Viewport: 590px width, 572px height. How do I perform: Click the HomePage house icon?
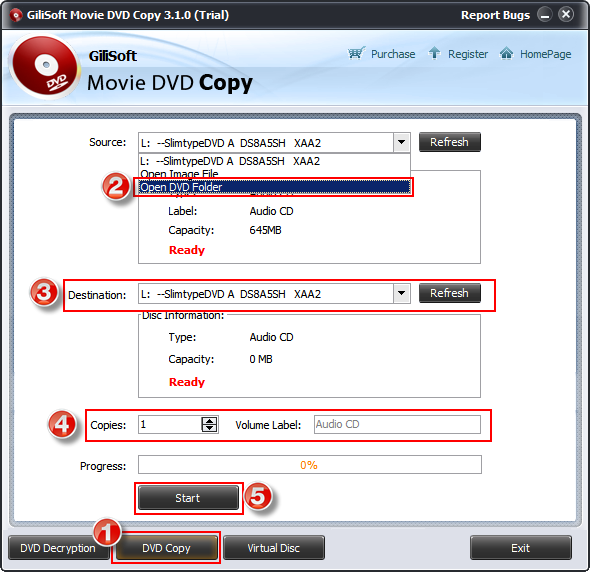coord(506,53)
